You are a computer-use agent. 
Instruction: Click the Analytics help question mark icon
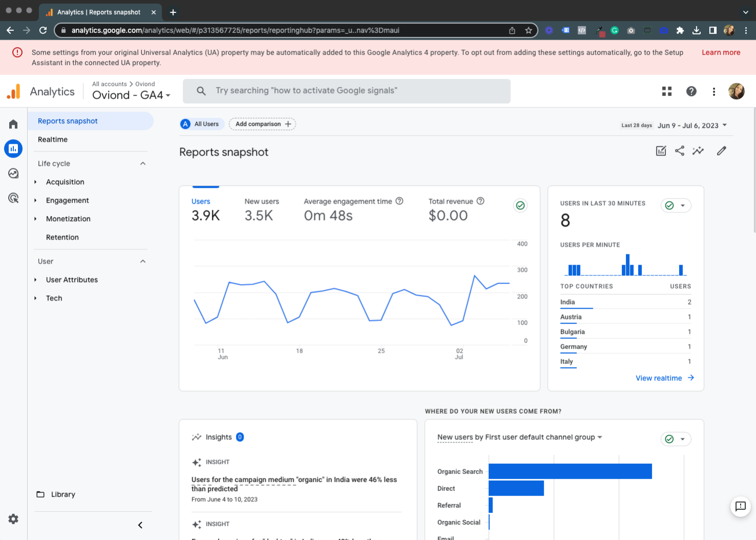point(692,91)
